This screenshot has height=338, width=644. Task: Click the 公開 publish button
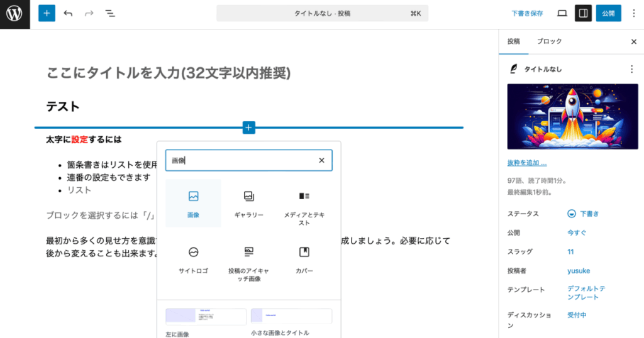pyautogui.click(x=608, y=13)
